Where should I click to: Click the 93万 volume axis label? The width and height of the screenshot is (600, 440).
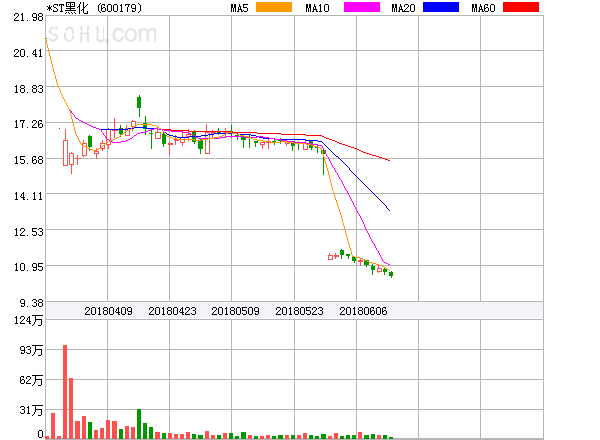tap(31, 350)
